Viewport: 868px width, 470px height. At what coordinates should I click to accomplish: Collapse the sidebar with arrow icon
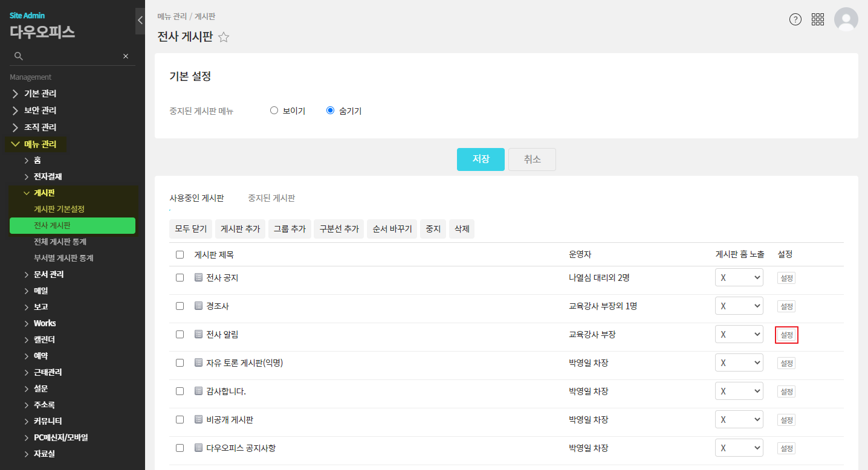coord(140,21)
